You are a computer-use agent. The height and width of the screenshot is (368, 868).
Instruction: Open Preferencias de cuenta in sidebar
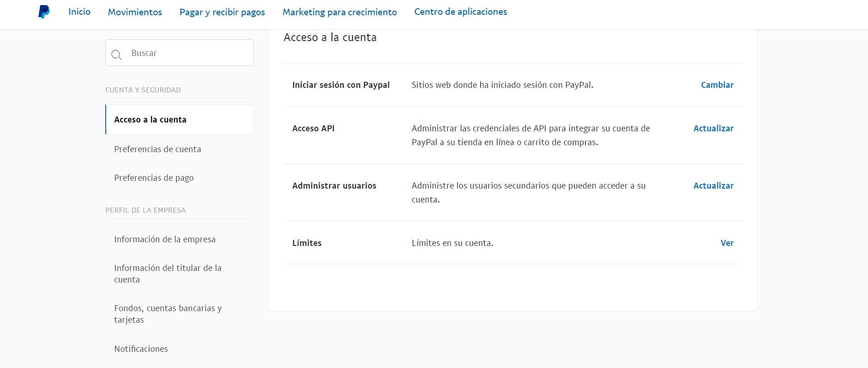(157, 149)
